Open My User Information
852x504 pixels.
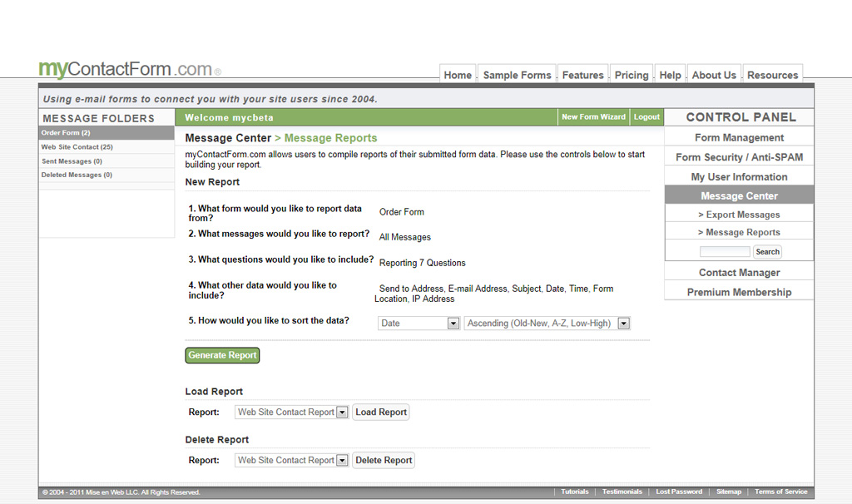(x=739, y=176)
